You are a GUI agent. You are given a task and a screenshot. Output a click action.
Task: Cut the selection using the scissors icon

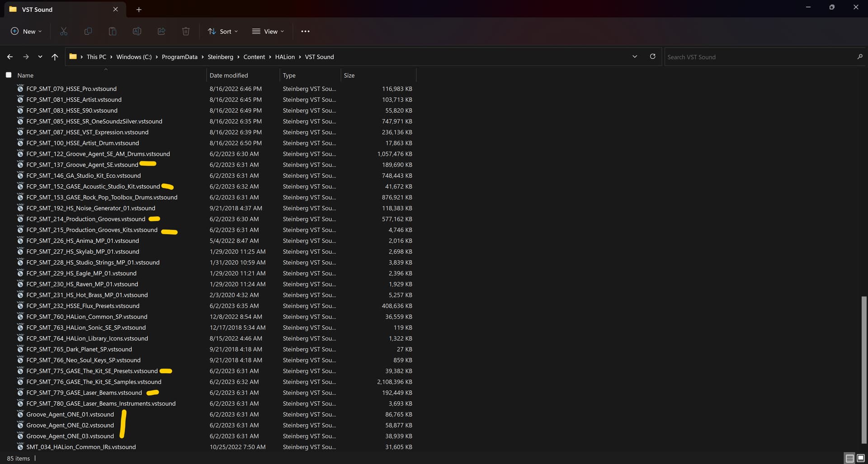click(63, 31)
